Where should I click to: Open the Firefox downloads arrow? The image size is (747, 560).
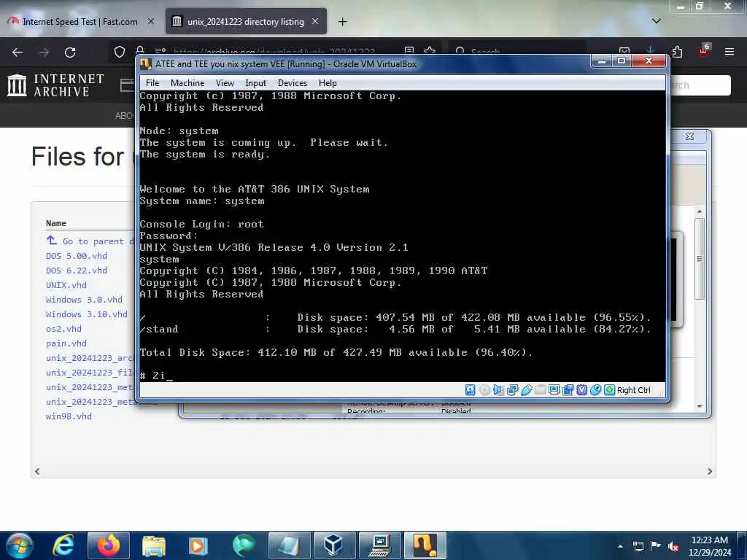pos(650,50)
